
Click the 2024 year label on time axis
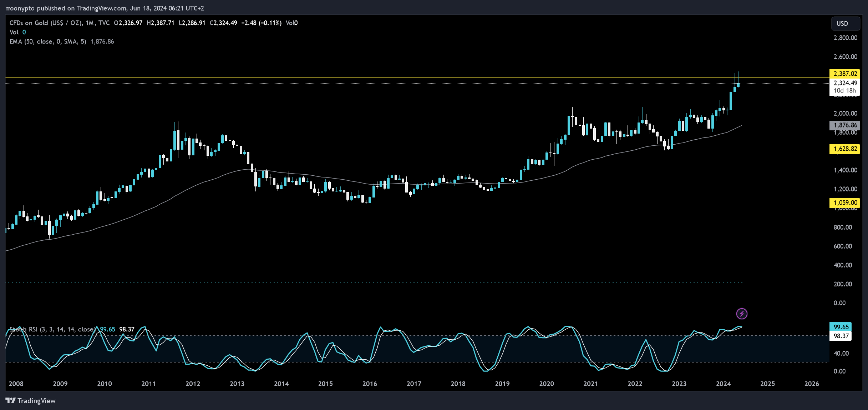tap(724, 384)
